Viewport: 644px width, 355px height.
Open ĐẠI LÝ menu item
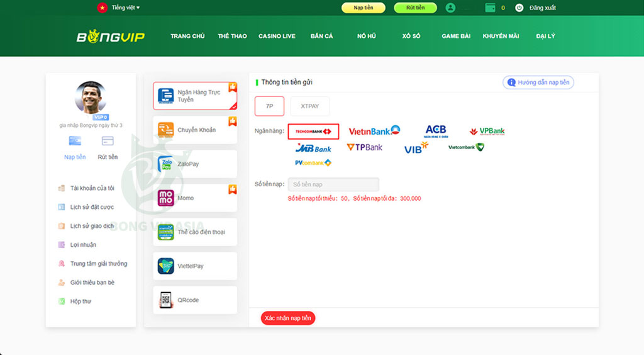(545, 36)
